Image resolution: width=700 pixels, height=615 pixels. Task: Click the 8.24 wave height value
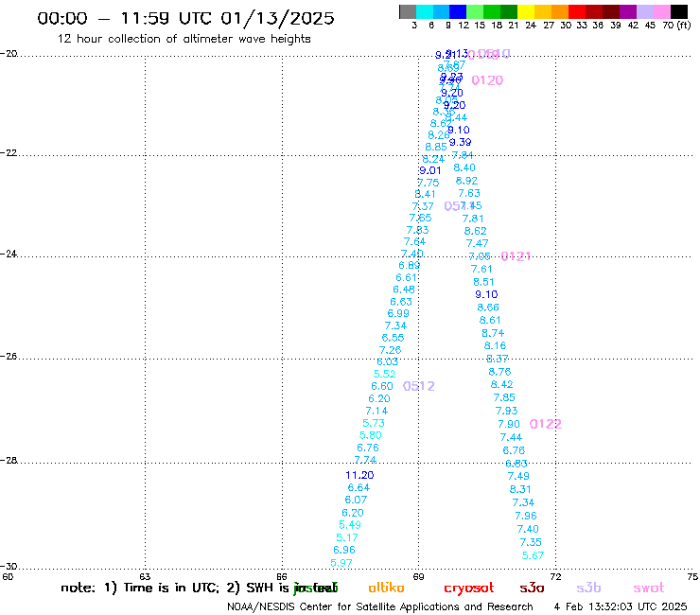coord(433,159)
